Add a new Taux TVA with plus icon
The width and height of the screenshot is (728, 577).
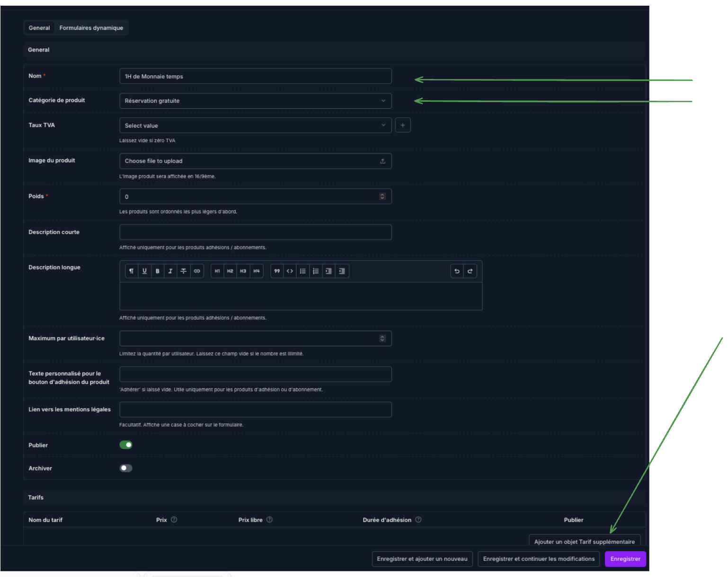click(403, 125)
